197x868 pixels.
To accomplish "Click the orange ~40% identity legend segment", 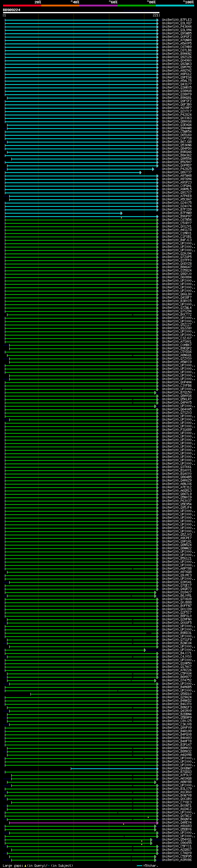I will pos(60,6).
